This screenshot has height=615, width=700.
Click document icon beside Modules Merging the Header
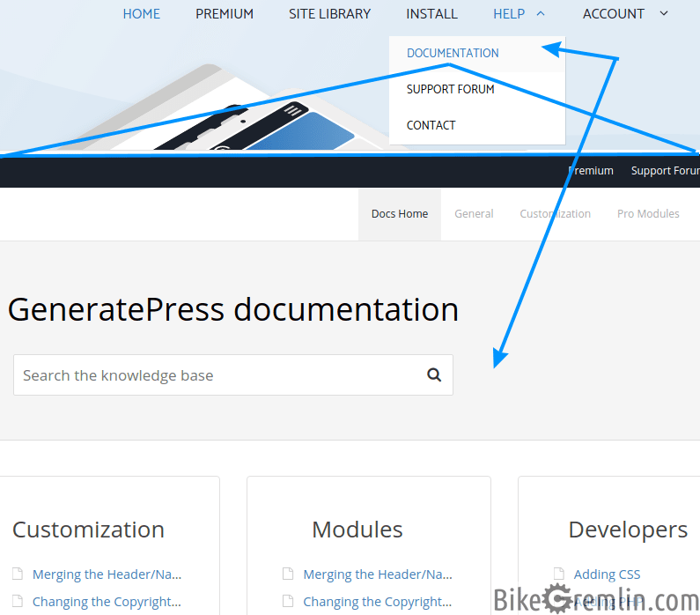coord(288,574)
